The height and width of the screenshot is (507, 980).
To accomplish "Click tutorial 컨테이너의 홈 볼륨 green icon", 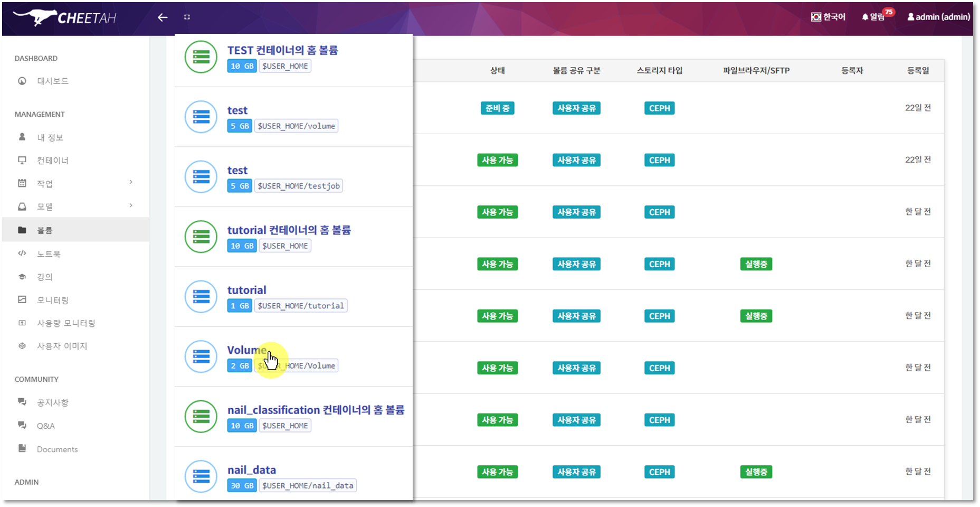I will tap(201, 237).
